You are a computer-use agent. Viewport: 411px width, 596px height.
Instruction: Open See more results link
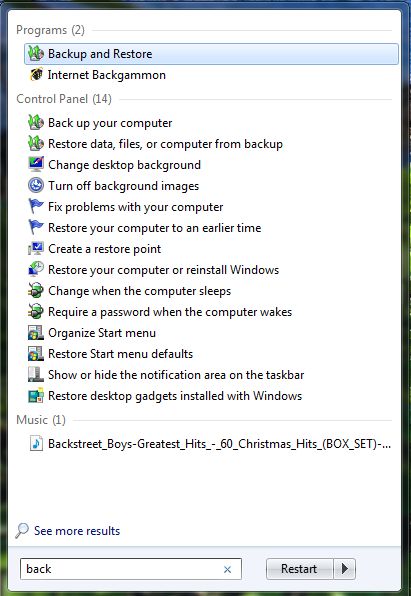click(77, 531)
